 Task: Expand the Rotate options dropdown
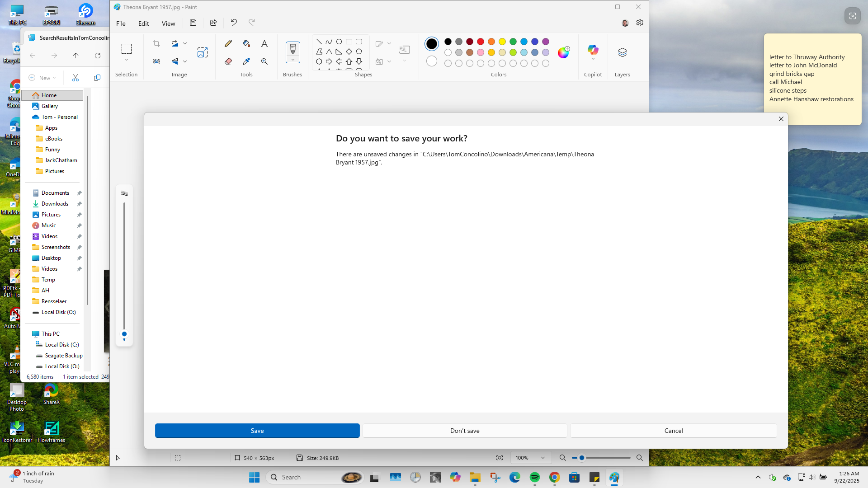point(185,43)
